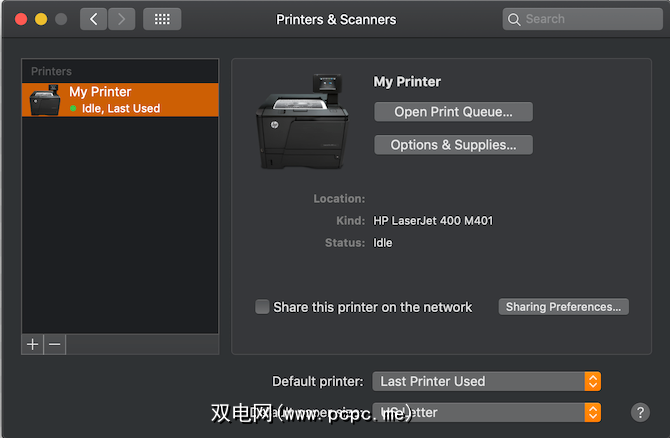Click the yellow minimize window button
This screenshot has width=670, height=438.
pos(41,19)
